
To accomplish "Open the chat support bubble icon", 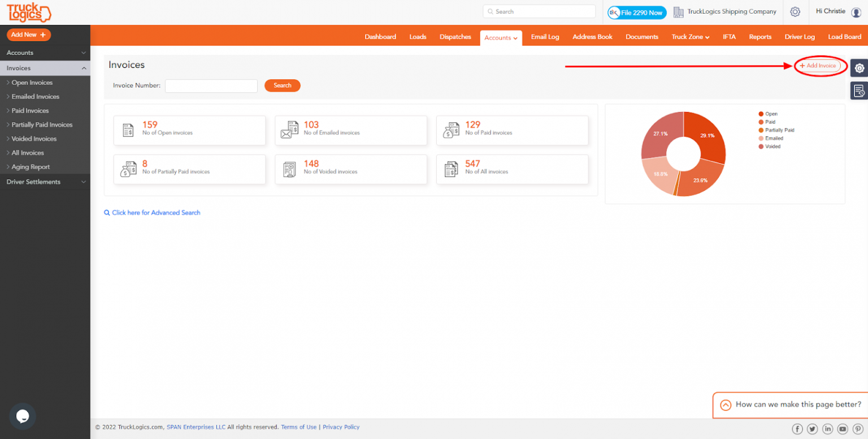I will (x=23, y=416).
